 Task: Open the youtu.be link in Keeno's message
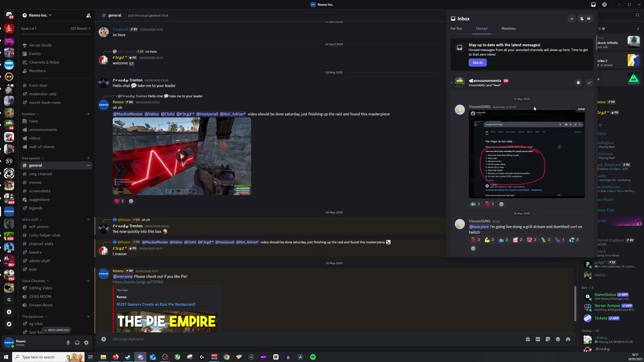(138, 282)
